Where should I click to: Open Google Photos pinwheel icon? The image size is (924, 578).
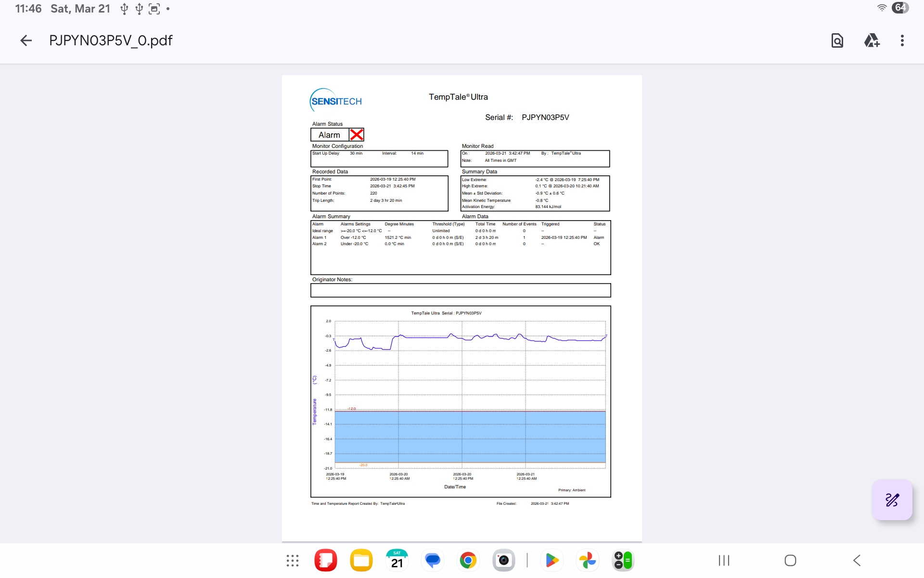(x=588, y=561)
